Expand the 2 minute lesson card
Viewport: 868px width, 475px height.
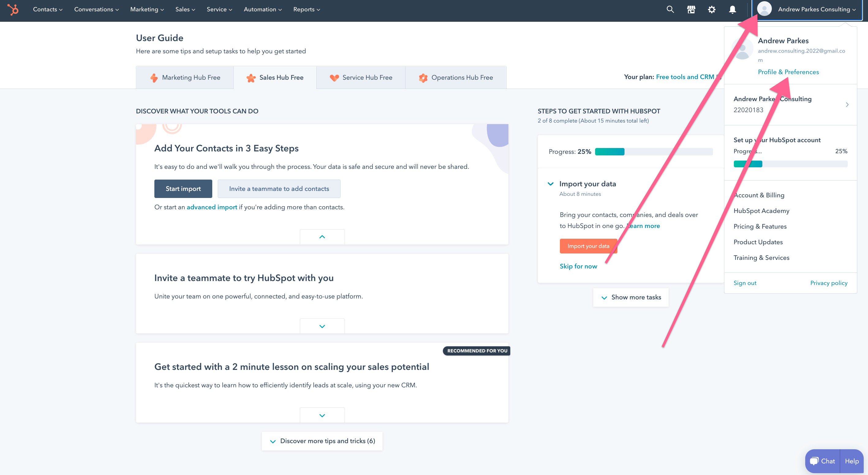(x=322, y=415)
